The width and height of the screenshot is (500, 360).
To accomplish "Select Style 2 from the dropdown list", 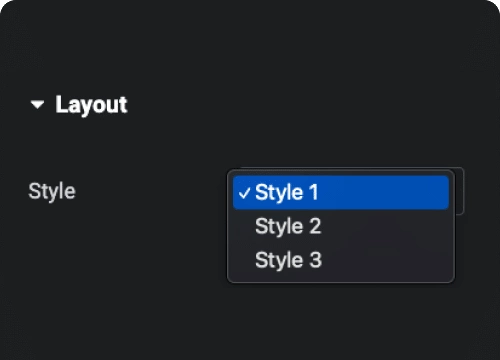I will pos(341,226).
